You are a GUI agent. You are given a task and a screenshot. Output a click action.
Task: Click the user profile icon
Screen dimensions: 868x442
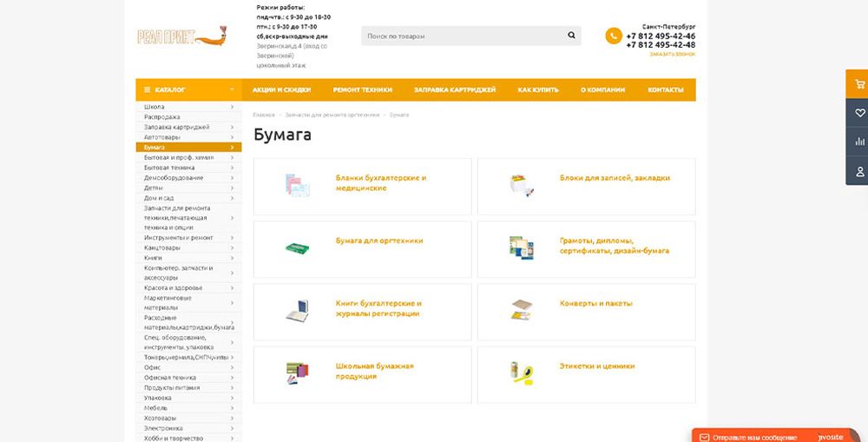[x=859, y=170]
